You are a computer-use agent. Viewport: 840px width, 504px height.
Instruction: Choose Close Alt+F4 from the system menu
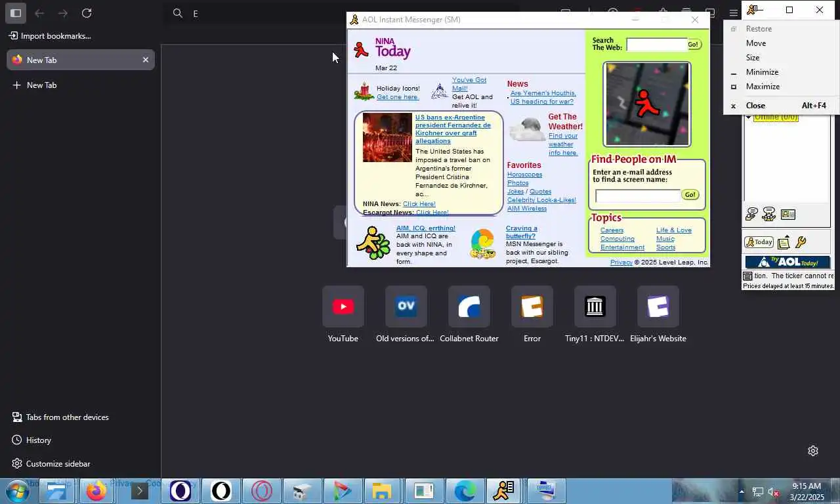tap(781, 106)
